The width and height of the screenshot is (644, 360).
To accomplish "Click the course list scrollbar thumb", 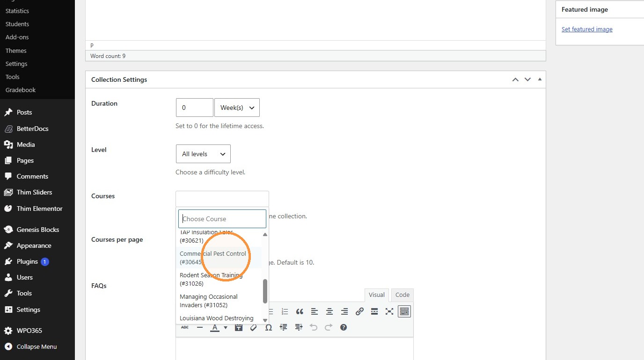I will (x=265, y=291).
